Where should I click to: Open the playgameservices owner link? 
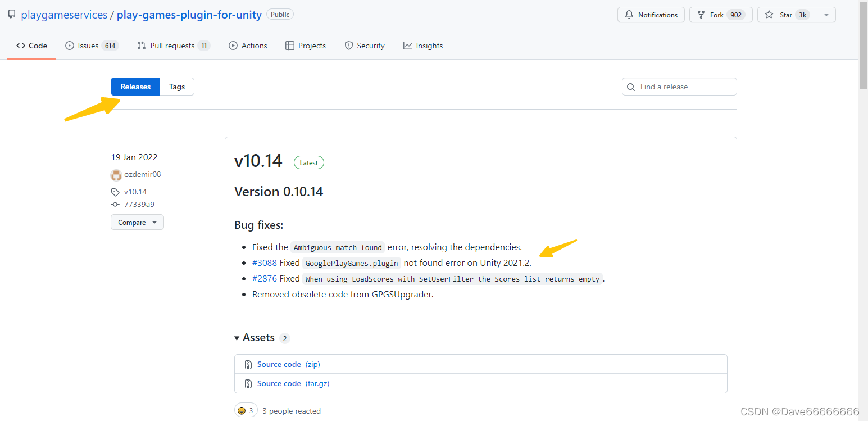point(64,15)
